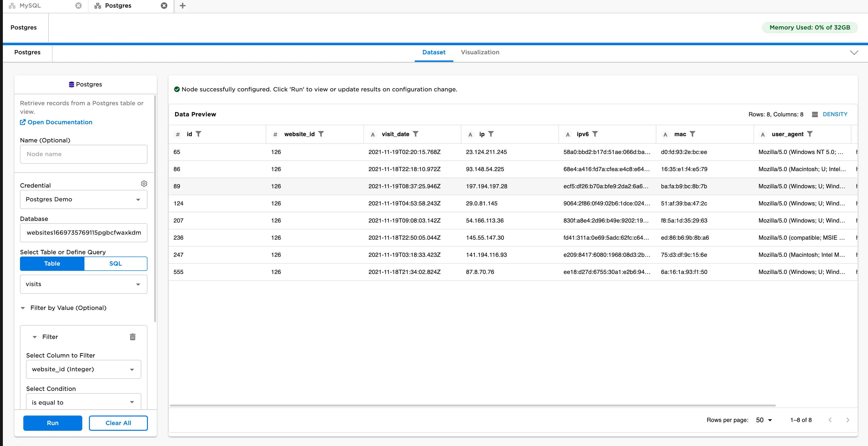Open the Postgres Demo credential dropdown
Viewport: 868px width, 446px height.
click(x=83, y=199)
